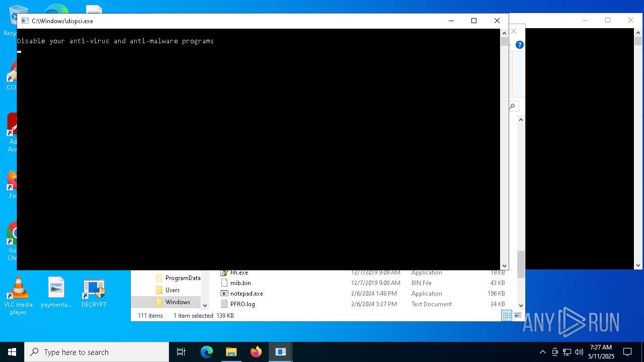Open the Windows Start menu

(x=12, y=352)
